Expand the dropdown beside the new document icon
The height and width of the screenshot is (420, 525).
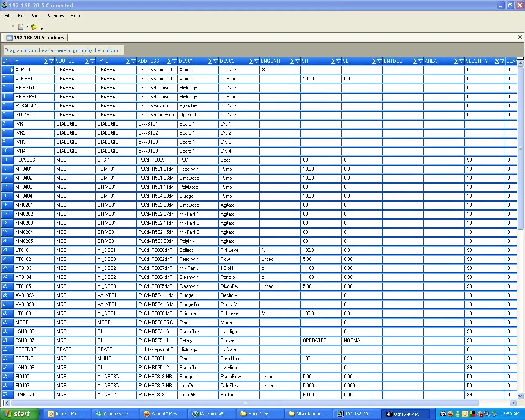[27, 26]
